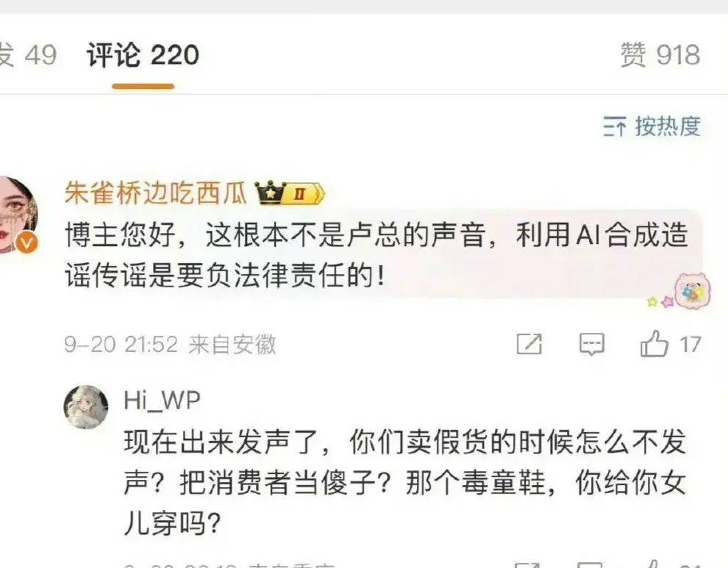Open the 按热度 sort dropdown
The height and width of the screenshot is (568, 728).
(x=652, y=126)
